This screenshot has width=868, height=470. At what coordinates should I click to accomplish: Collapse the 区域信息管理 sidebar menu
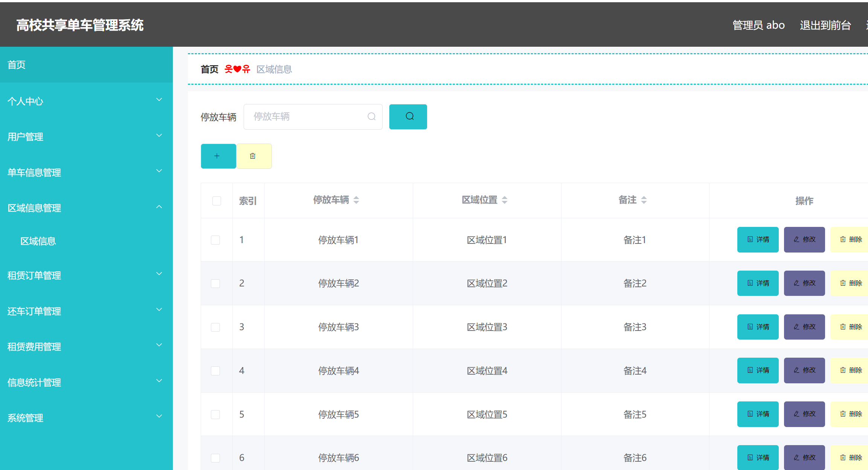click(86, 208)
